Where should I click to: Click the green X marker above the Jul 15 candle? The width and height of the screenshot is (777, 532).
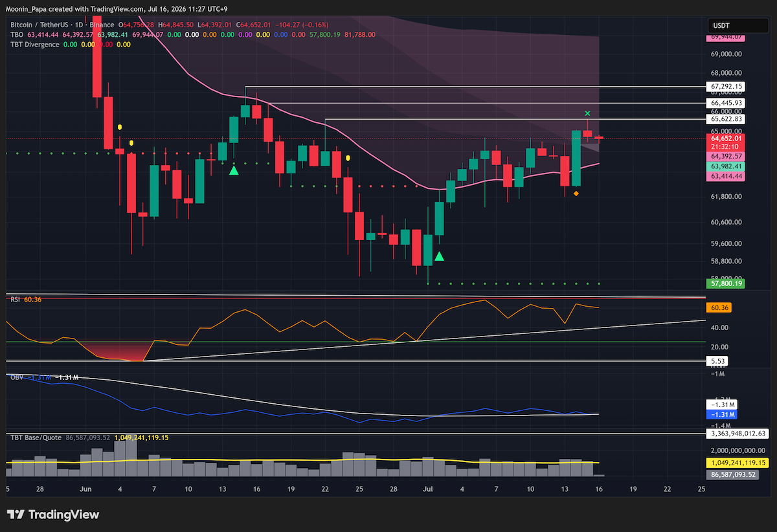(x=587, y=113)
